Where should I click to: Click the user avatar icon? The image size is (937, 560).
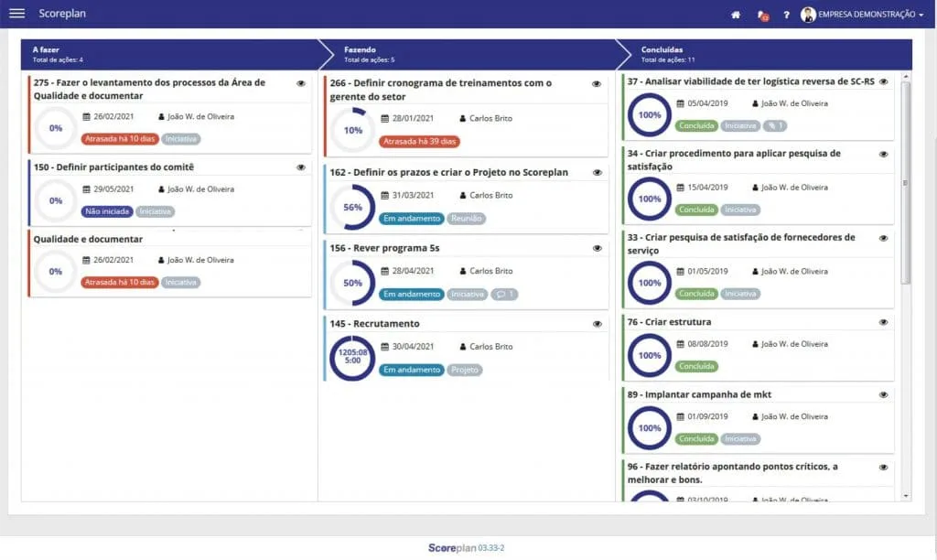point(808,15)
